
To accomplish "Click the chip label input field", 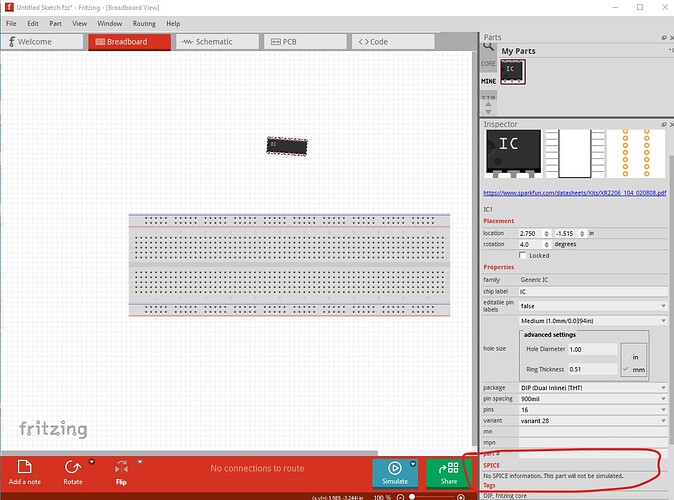I will [x=592, y=291].
